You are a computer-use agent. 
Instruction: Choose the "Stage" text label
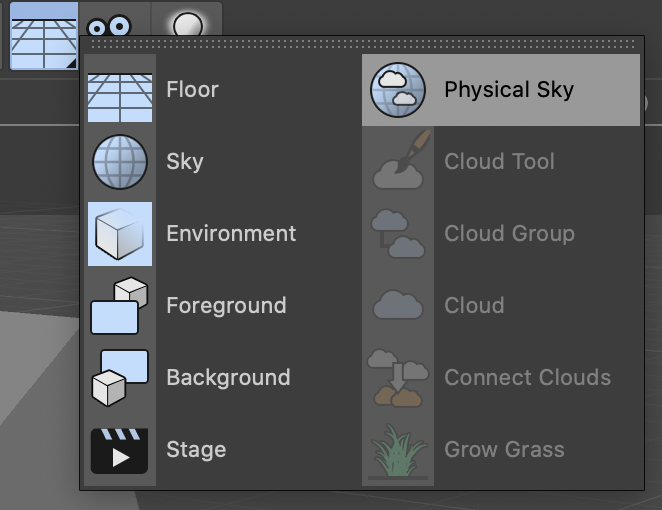pos(196,450)
